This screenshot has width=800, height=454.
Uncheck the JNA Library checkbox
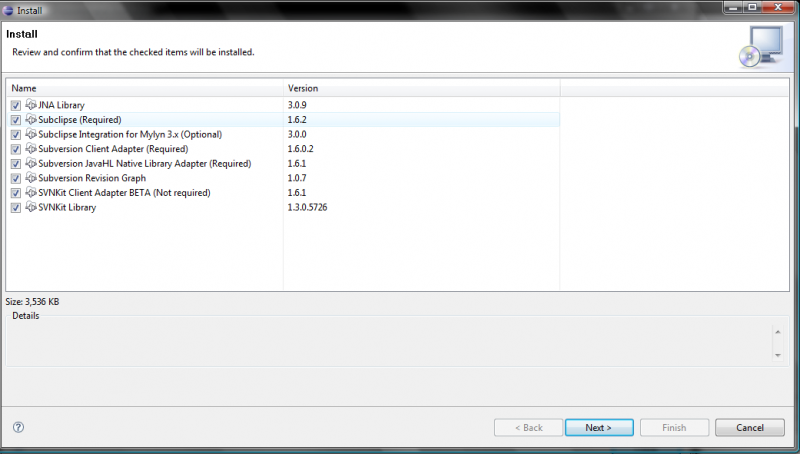[x=16, y=105]
